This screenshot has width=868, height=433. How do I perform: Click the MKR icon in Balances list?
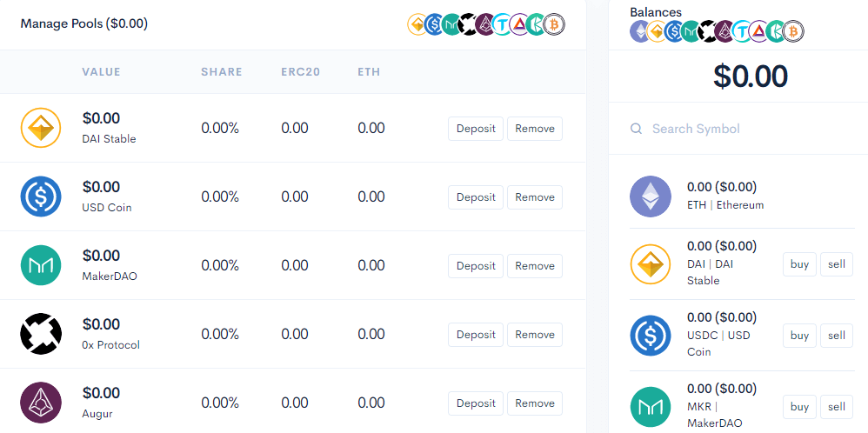(651, 406)
